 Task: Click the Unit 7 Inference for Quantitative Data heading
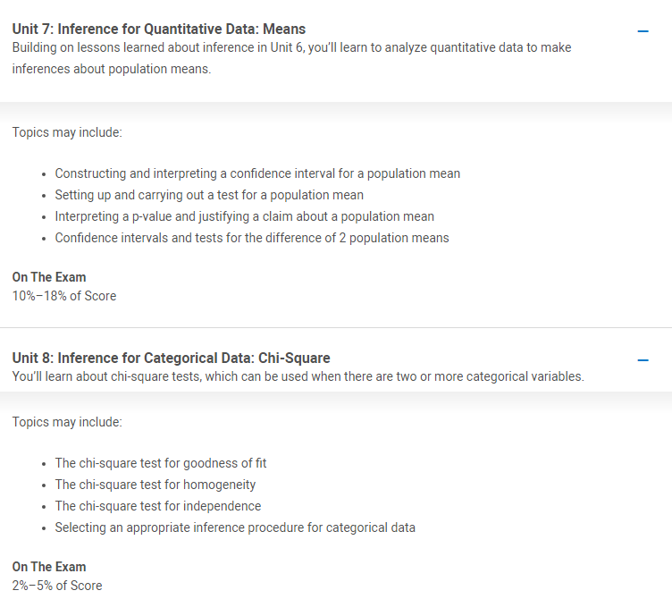pyautogui.click(x=158, y=30)
